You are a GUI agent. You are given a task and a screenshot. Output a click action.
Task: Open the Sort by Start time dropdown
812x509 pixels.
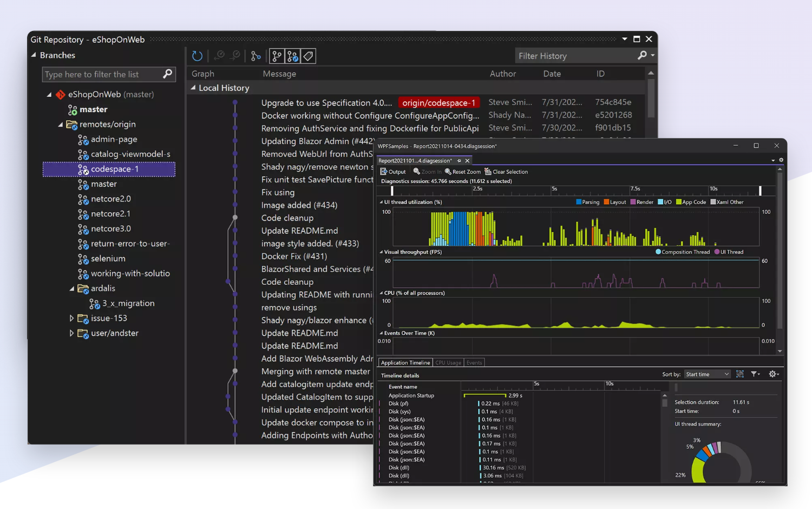point(707,374)
